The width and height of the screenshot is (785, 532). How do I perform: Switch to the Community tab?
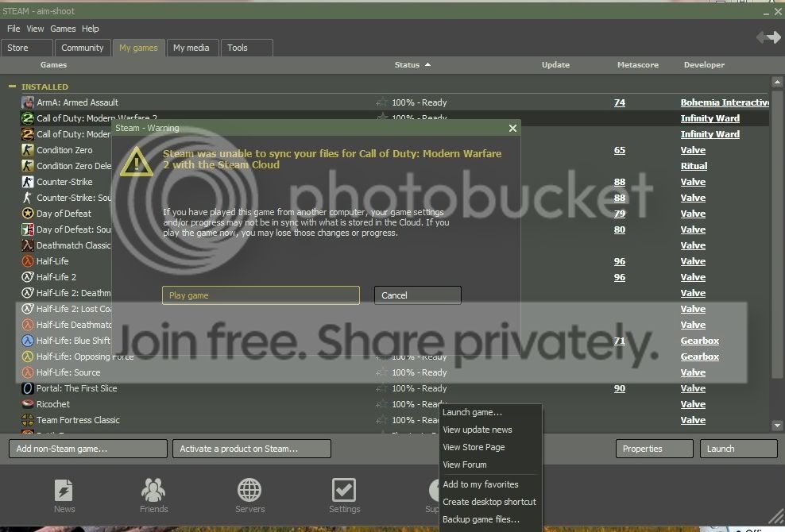(82, 48)
